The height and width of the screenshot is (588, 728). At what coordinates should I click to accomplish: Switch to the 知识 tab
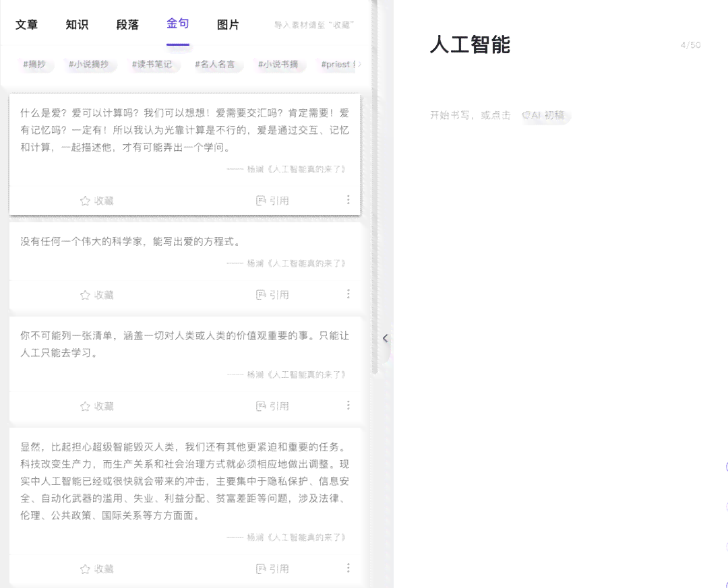coord(77,25)
